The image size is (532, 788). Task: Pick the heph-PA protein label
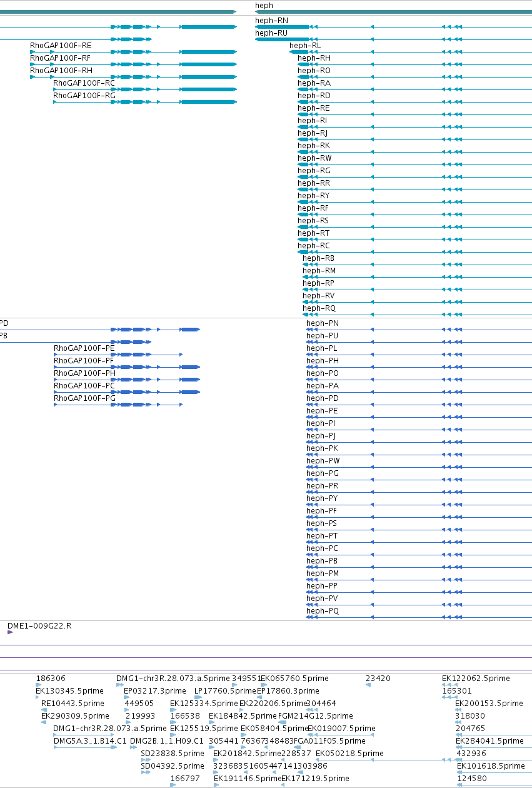(x=323, y=386)
